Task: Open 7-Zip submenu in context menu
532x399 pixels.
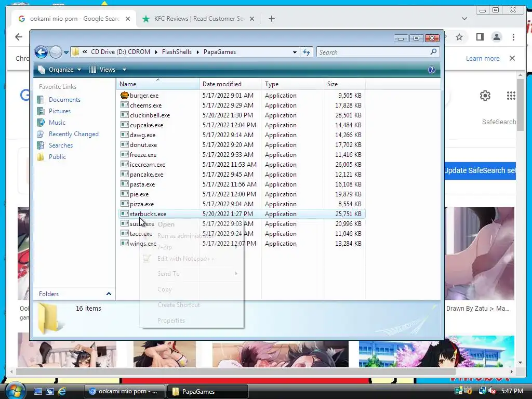Action: [165, 247]
